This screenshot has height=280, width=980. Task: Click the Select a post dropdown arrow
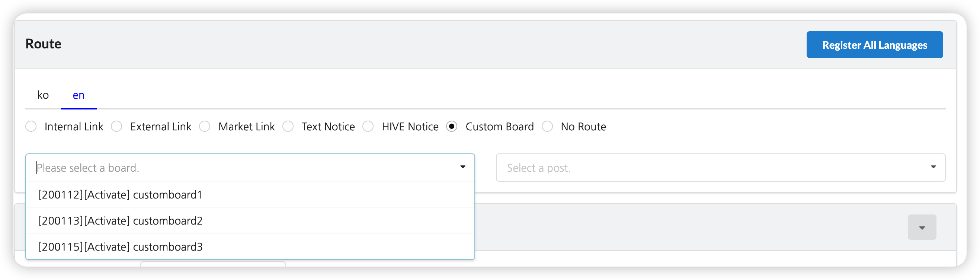point(933,167)
